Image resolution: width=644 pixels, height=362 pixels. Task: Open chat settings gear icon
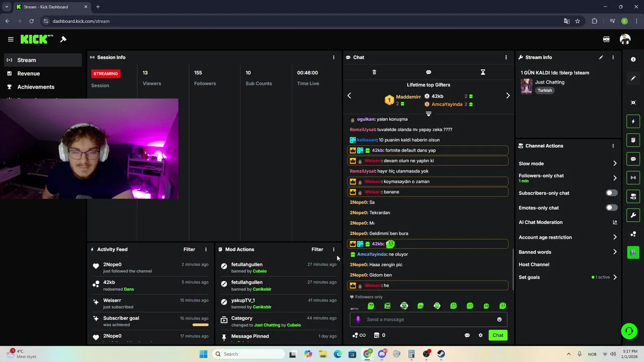pyautogui.click(x=480, y=335)
